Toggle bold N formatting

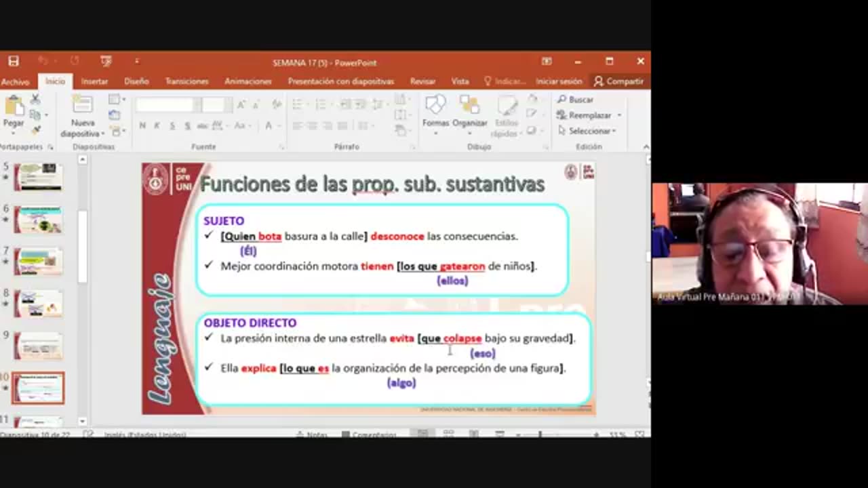(x=142, y=126)
